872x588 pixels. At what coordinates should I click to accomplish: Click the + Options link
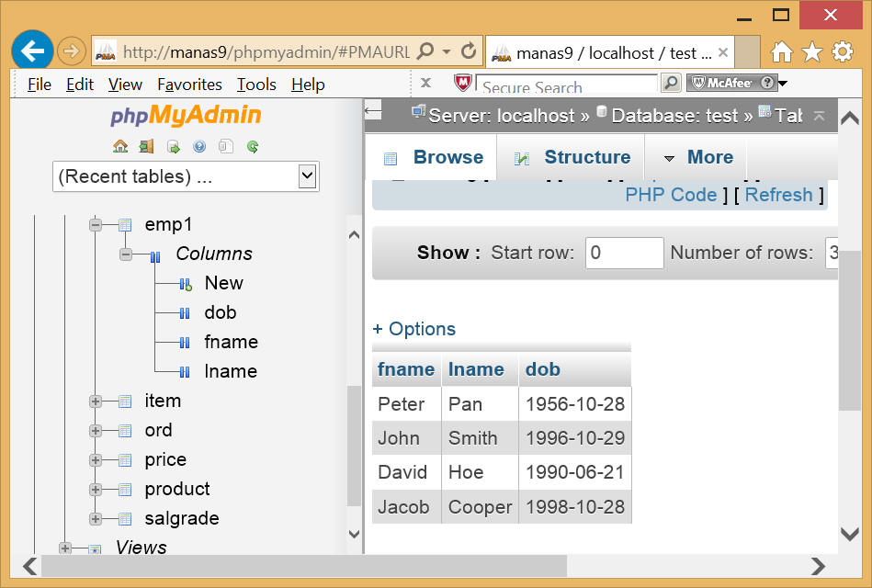click(413, 329)
